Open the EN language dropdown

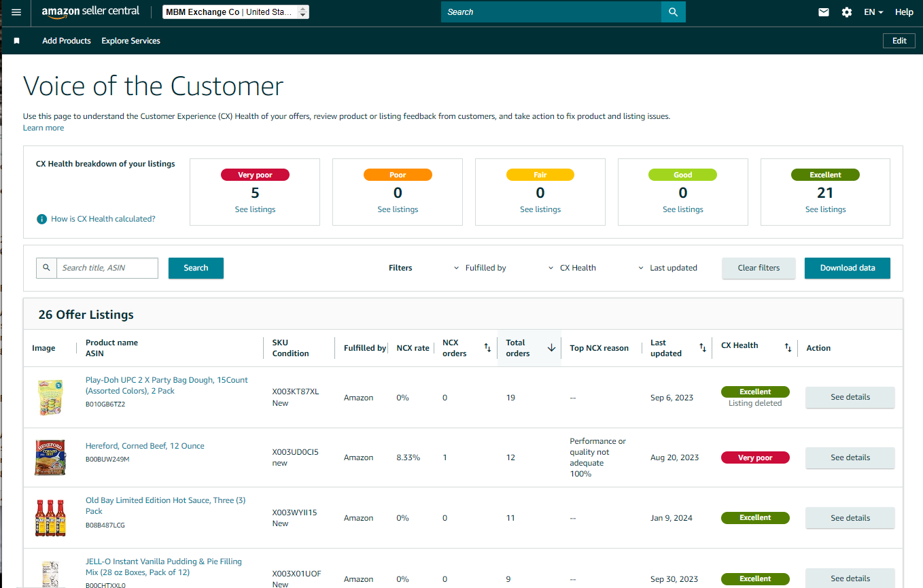(x=873, y=12)
